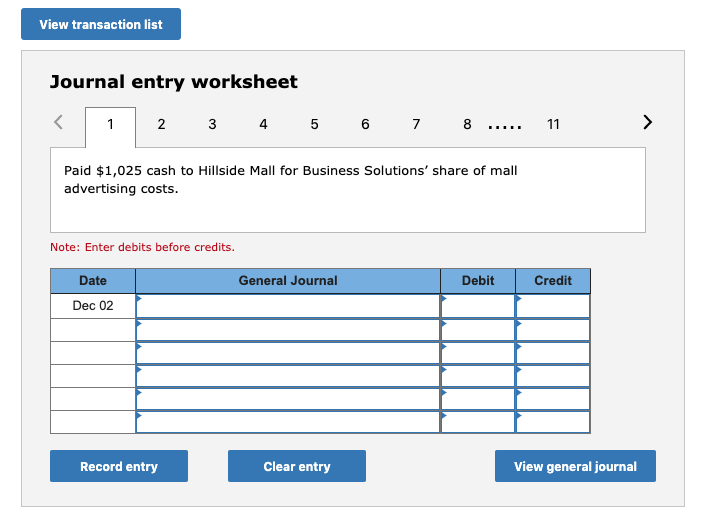Click the Date column header
Screen dimensions: 708x522
pos(93,281)
